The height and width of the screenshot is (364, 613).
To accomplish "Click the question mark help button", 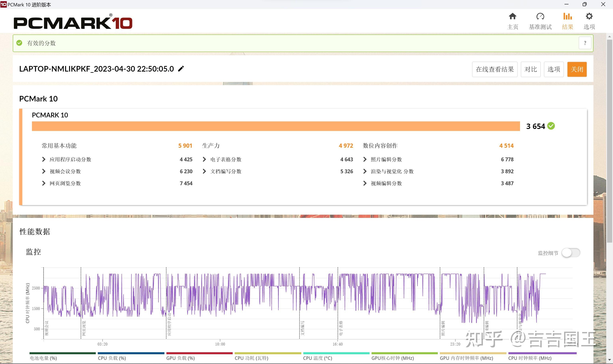I will 585,43.
